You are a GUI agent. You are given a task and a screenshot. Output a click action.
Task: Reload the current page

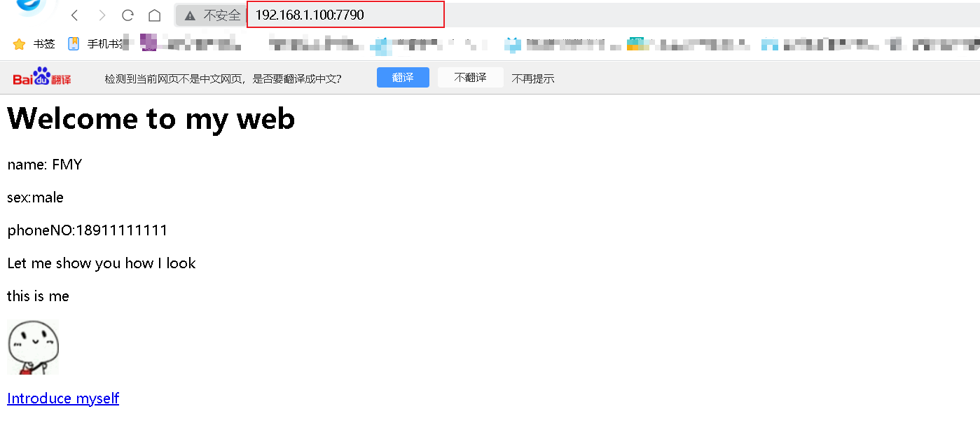point(127,15)
